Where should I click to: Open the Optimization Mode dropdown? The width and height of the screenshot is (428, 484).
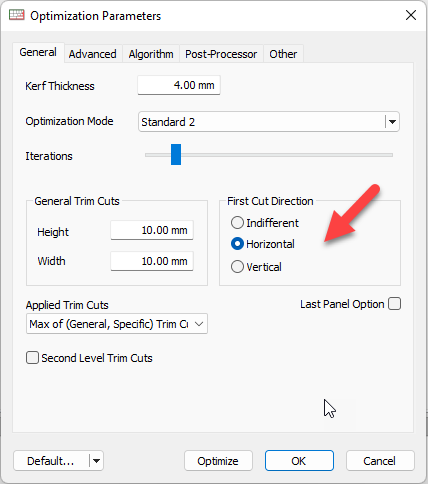click(392, 122)
